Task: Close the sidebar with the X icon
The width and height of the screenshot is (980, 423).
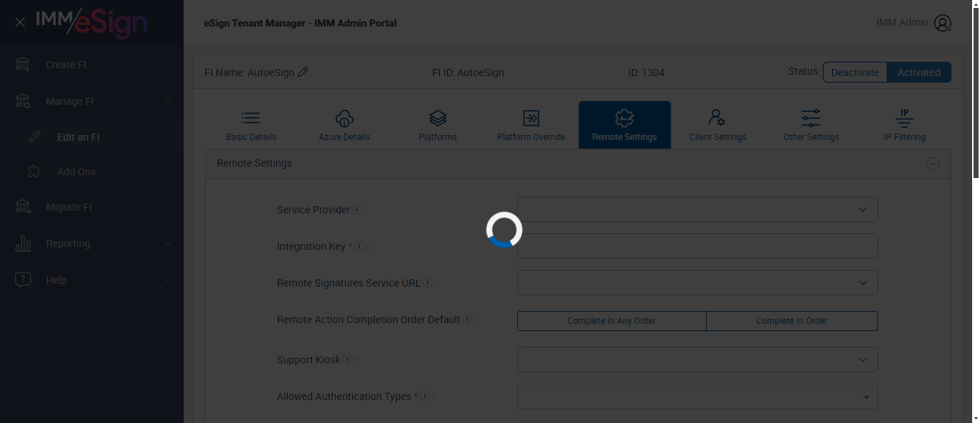Action: click(x=20, y=22)
